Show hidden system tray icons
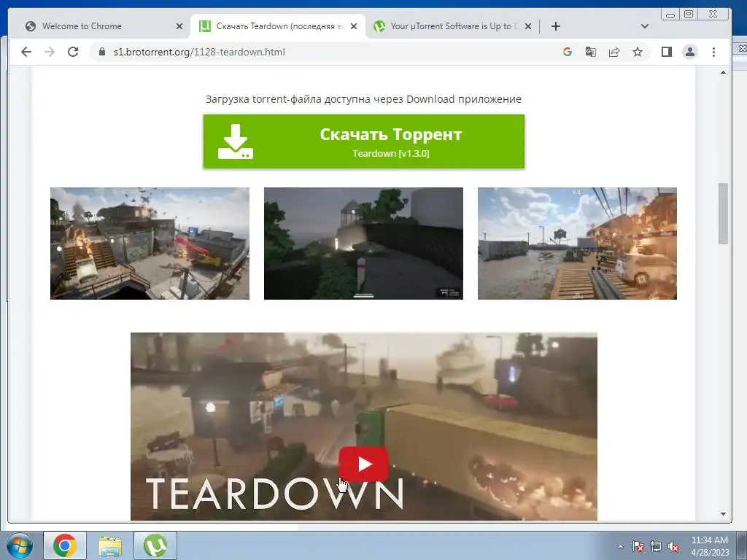 tap(620, 546)
